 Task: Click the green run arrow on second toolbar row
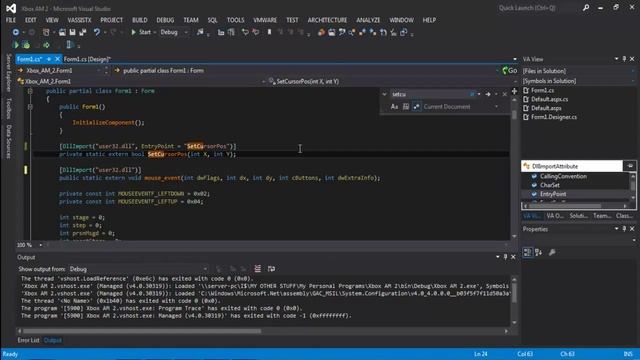(16, 45)
